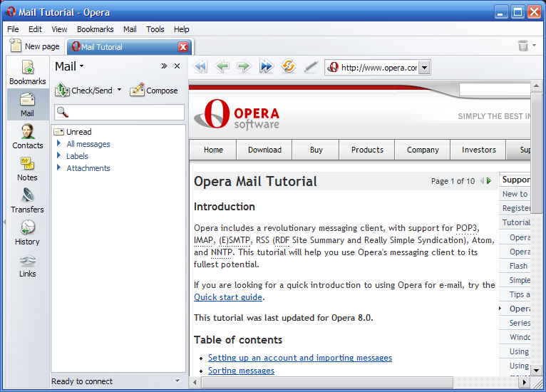Screen dimensions: 546x392
Task: Click the Products site navigation tab
Action: (x=367, y=150)
